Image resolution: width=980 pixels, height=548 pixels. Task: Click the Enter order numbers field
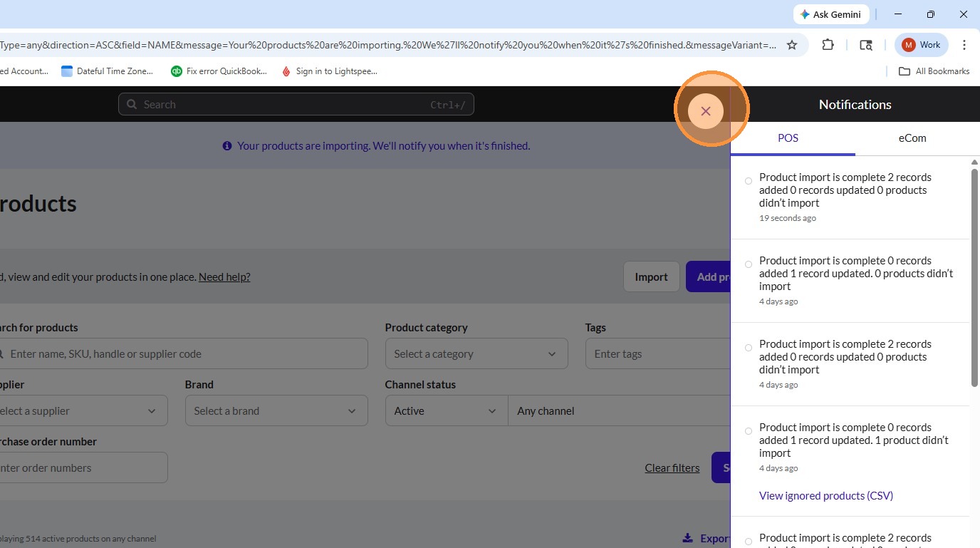83,468
